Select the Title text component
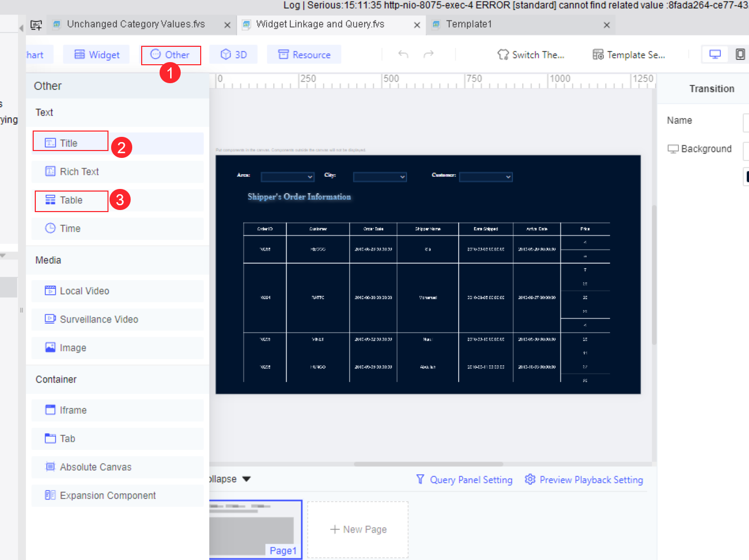This screenshot has height=560, width=749. click(117, 143)
